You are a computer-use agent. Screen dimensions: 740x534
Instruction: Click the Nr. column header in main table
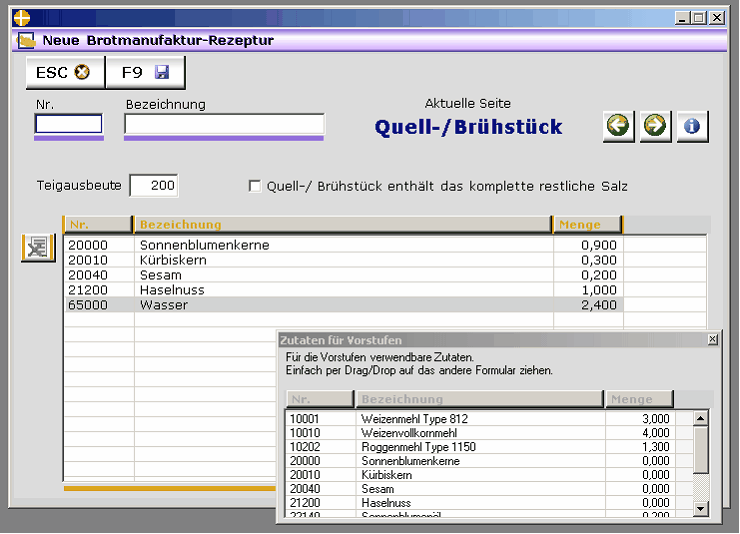pos(98,225)
